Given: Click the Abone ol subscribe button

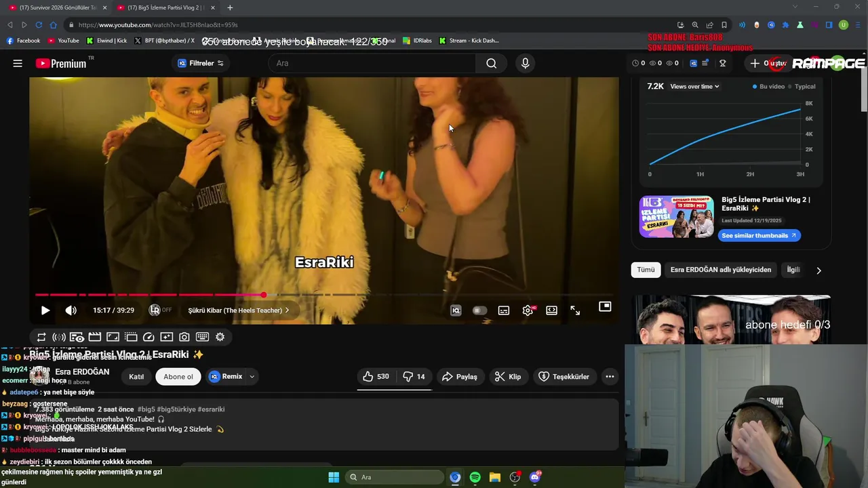Looking at the screenshot, I should click(x=178, y=376).
